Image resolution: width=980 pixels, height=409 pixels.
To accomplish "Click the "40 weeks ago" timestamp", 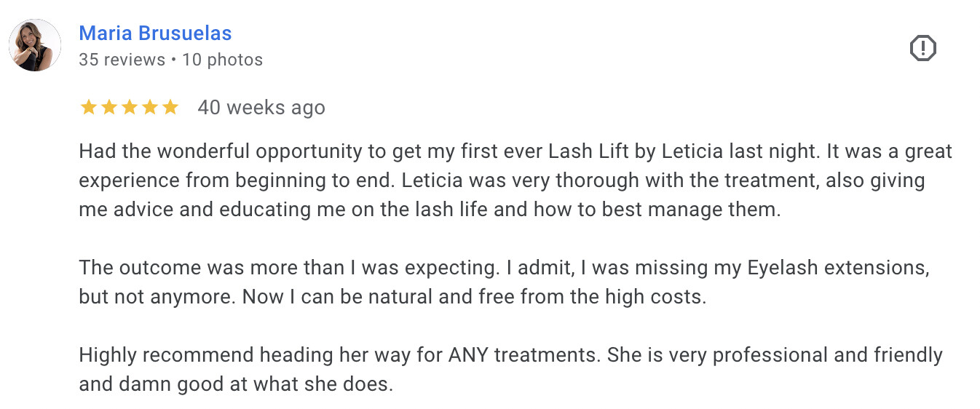I will coord(261,108).
